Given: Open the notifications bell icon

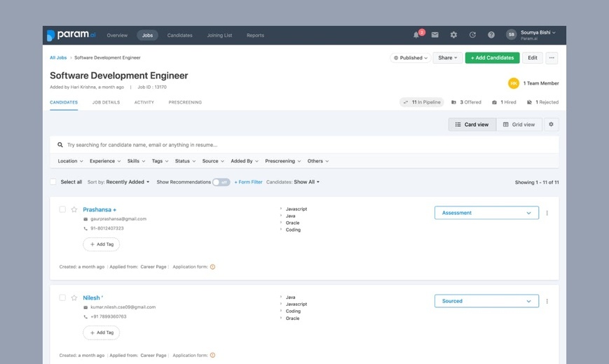Looking at the screenshot, I should (x=416, y=35).
